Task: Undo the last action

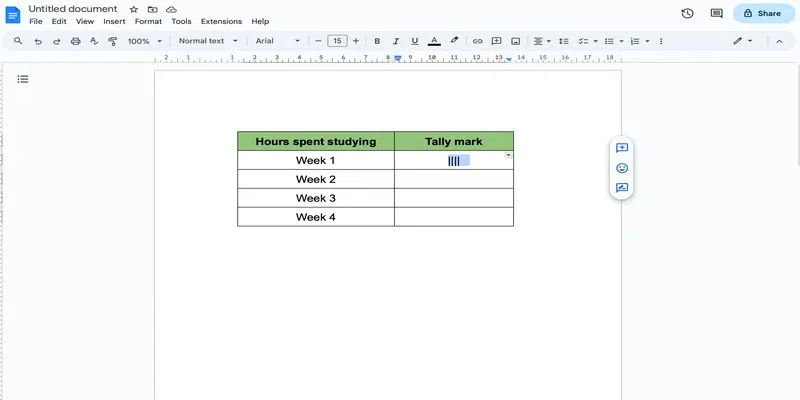Action: coord(38,41)
